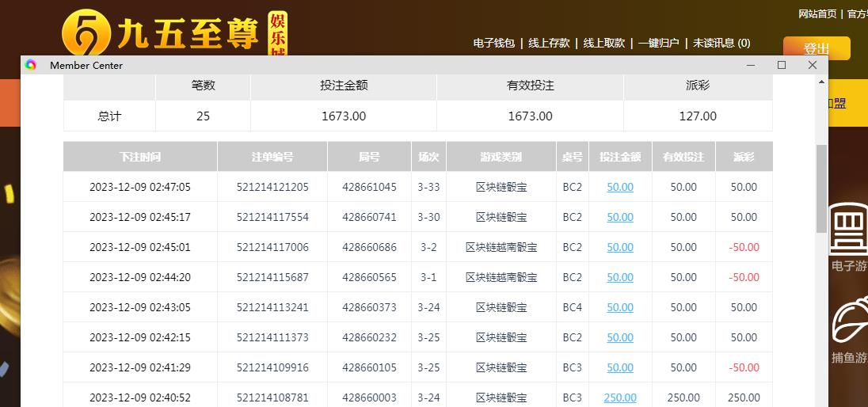Click 投注金额 header in the bets table
Viewport: 868px width, 407px height.
(620, 157)
